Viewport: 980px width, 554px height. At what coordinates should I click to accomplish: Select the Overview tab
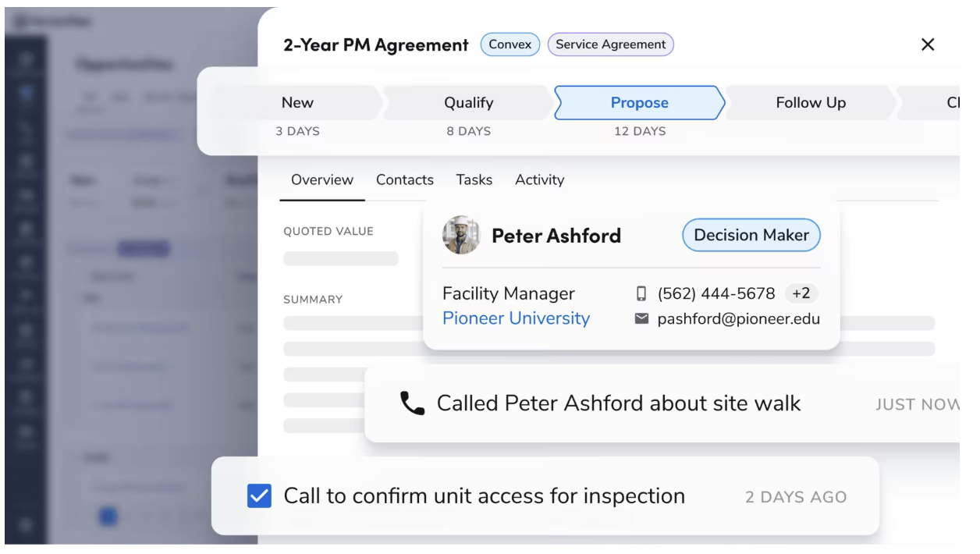coord(322,179)
